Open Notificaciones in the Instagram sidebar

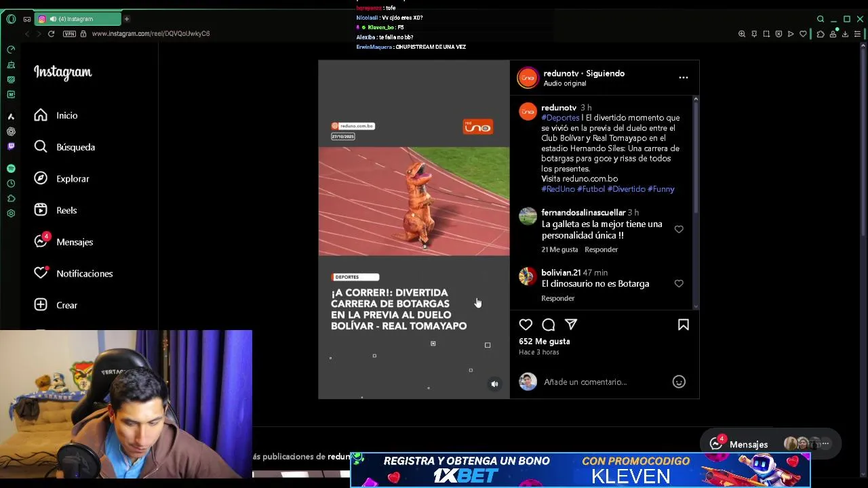(x=73, y=274)
